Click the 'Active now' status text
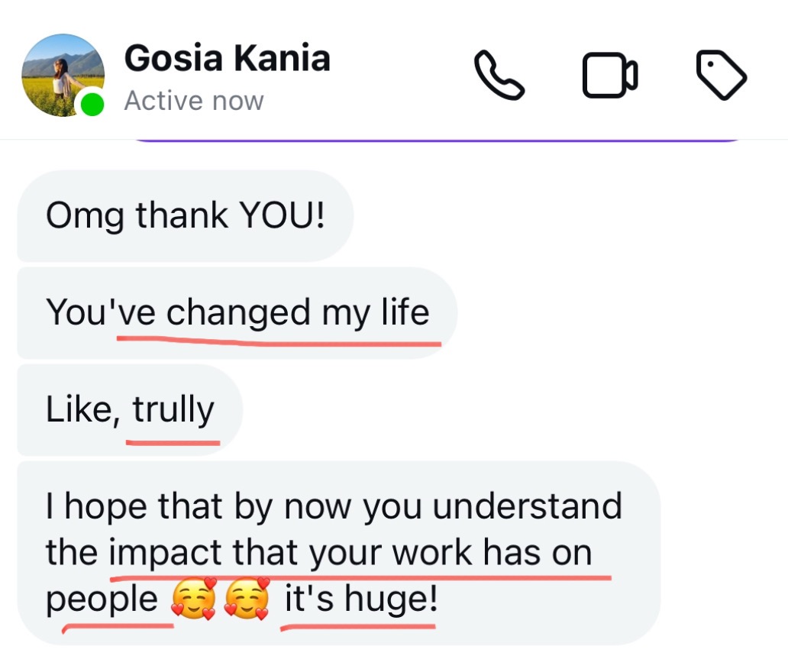Image resolution: width=788 pixels, height=672 pixels. (193, 101)
